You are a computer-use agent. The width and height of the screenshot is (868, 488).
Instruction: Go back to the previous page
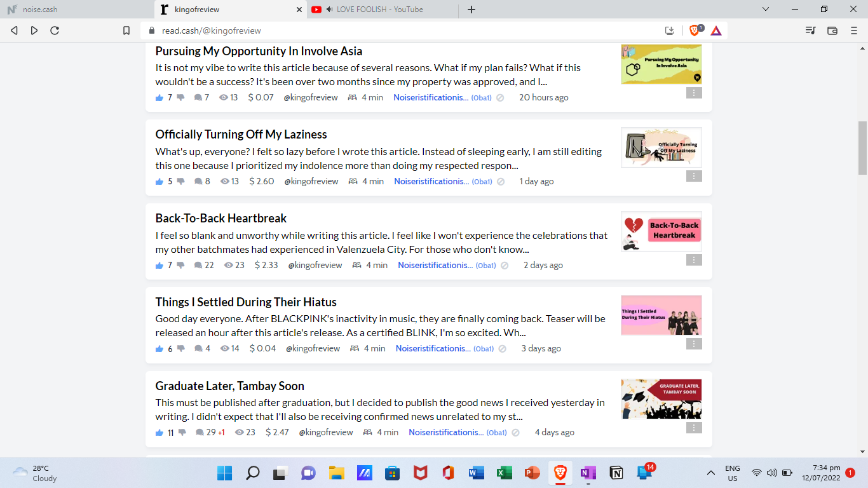pyautogui.click(x=14, y=30)
